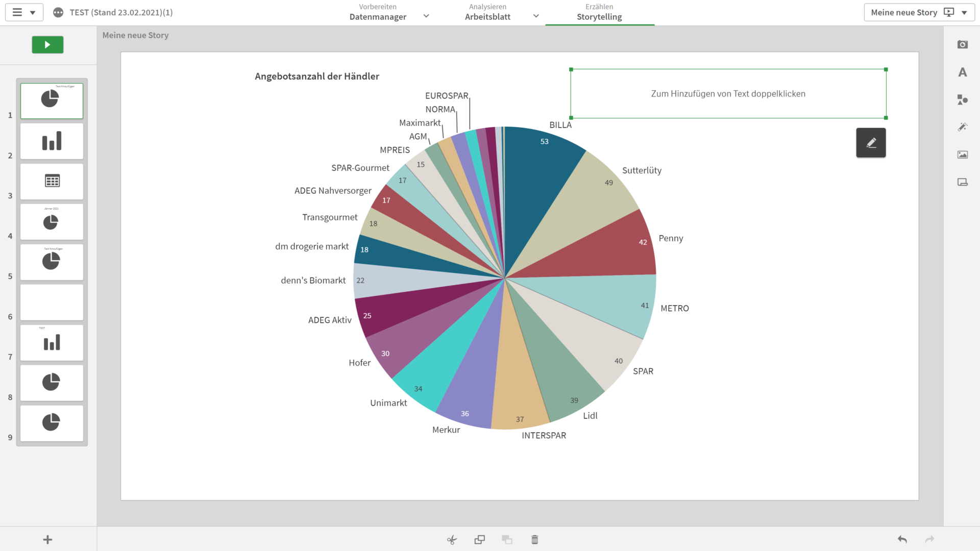Viewport: 980px width, 551px height.
Task: Click the MPREIS label
Action: pyautogui.click(x=395, y=150)
